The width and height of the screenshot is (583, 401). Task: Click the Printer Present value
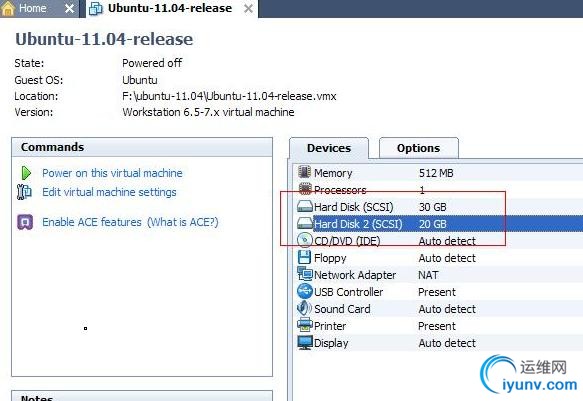click(x=437, y=326)
